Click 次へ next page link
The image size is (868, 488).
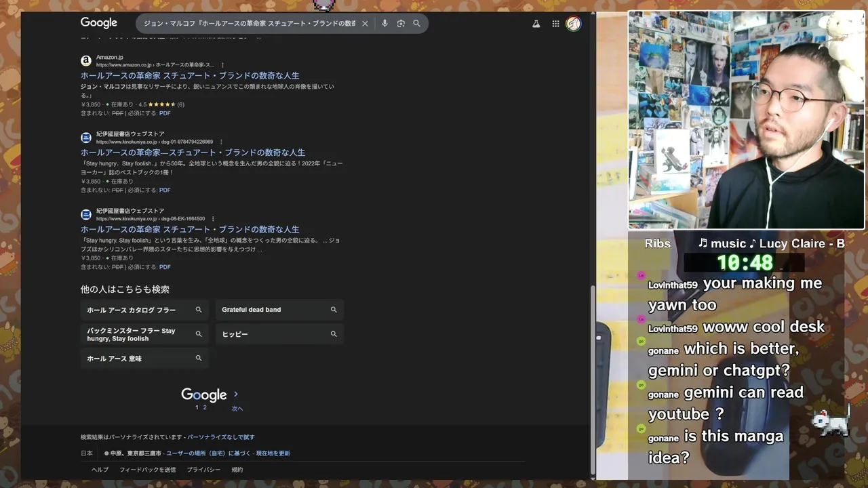(237, 409)
